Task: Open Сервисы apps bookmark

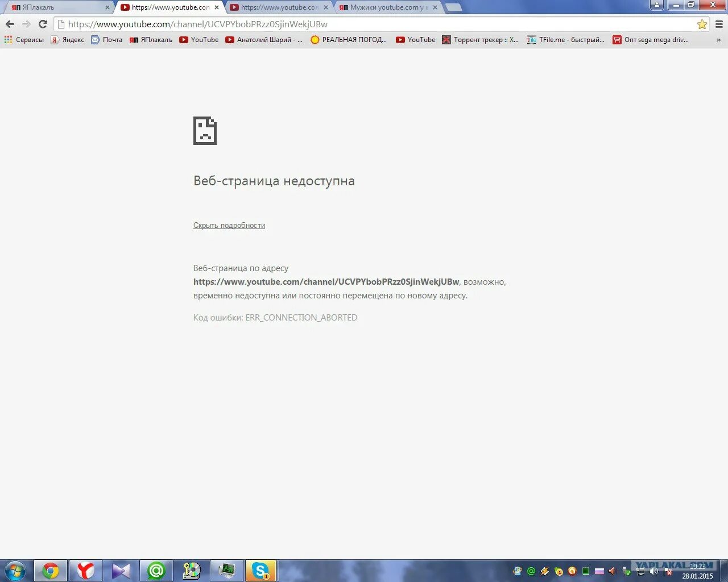Action: [x=24, y=40]
